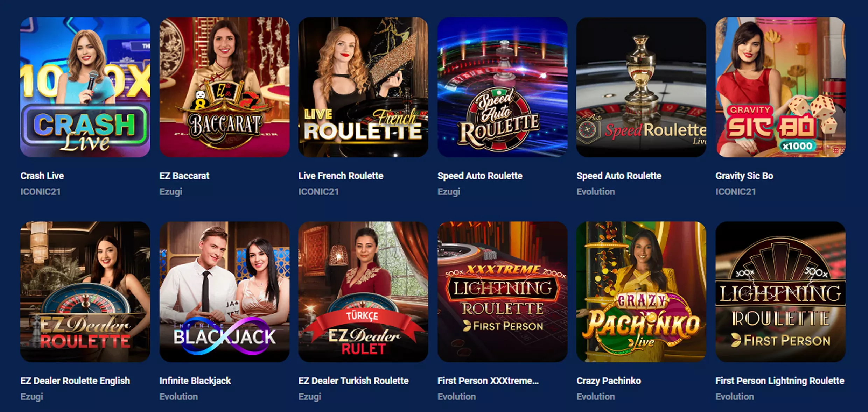Select the Lightning Roulette First Person tile
This screenshot has width=868, height=412.
click(x=780, y=292)
